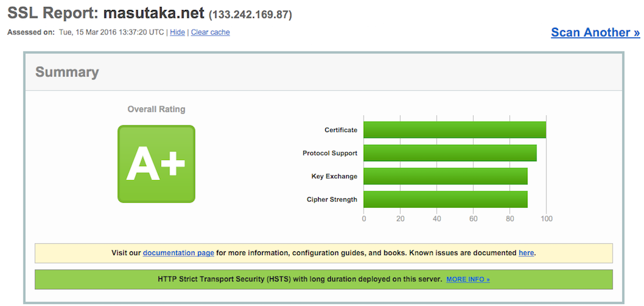Viewport: 644px width, 306px height.
Task: Click the A+ overall rating badge
Action: pos(156,164)
